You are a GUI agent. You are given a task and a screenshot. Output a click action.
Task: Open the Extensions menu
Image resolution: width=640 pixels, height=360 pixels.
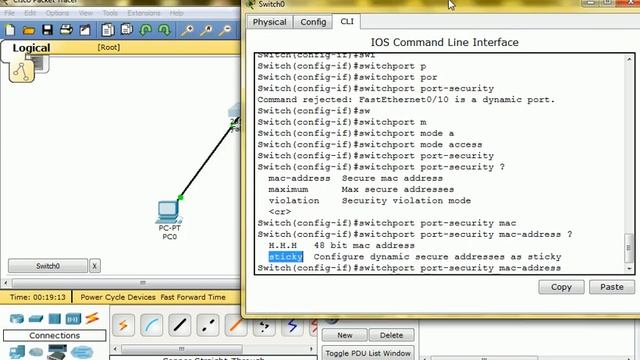(x=144, y=13)
